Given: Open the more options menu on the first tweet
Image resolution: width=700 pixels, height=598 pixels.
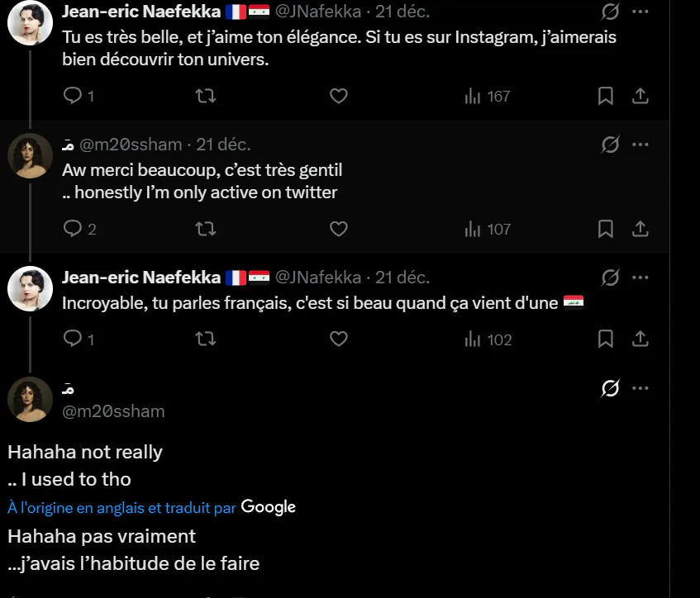Looking at the screenshot, I should 640,12.
